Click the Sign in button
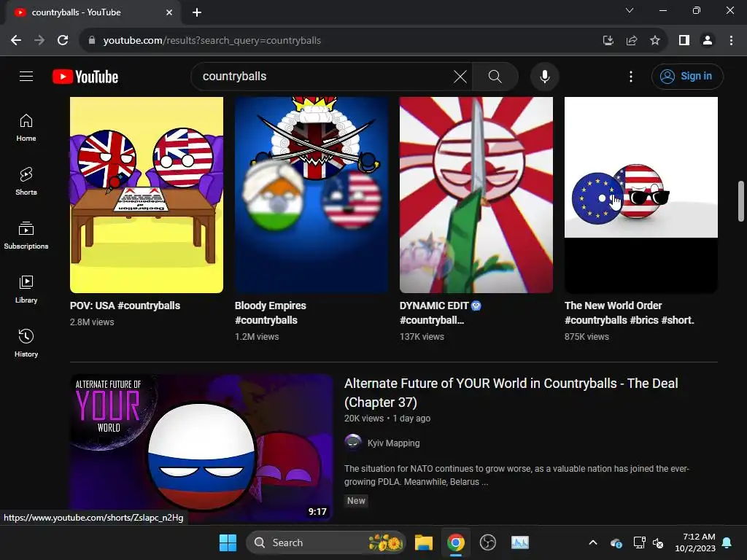The image size is (747, 560). (x=687, y=76)
